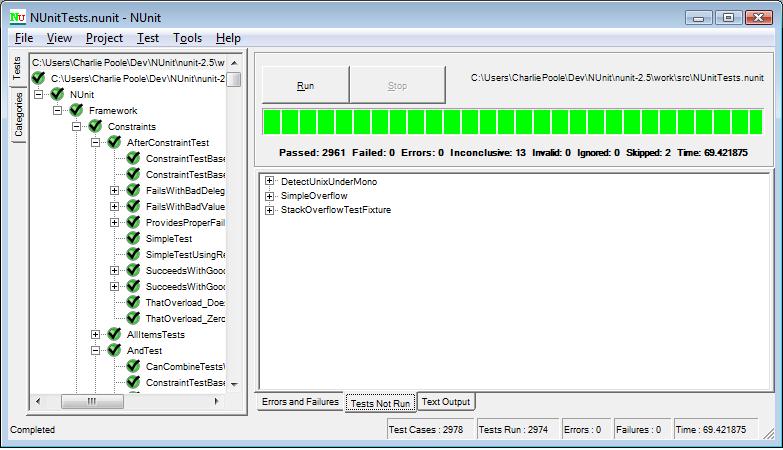Screen dimensions: 783x450
Task: Collapse the NUnit tree node
Action: 38,94
